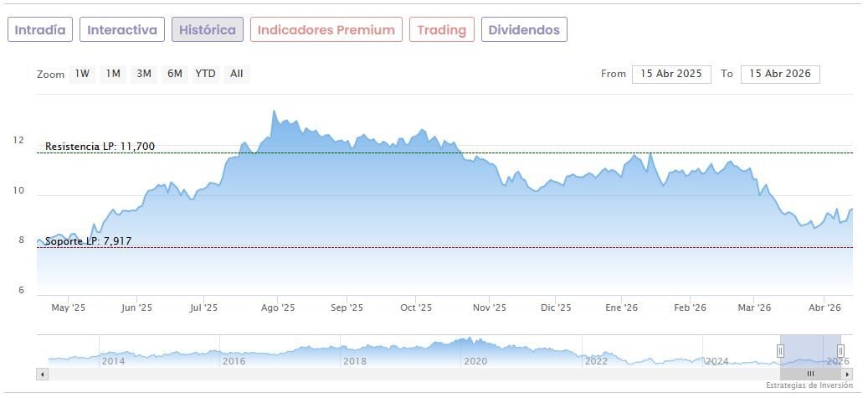This screenshot has height=398, width=868.
Task: Switch to the Interactiva tab
Action: 122,30
